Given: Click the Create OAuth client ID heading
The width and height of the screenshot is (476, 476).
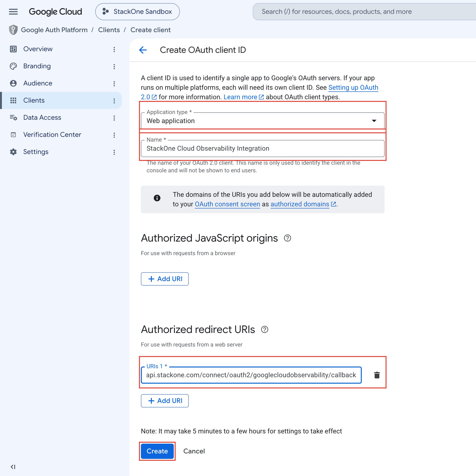Looking at the screenshot, I should (x=203, y=50).
